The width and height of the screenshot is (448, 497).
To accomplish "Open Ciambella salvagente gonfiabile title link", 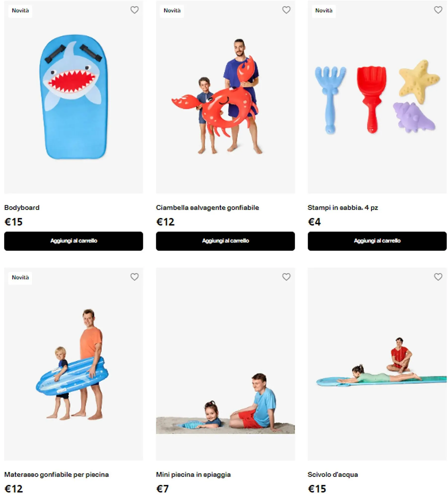I will coord(207,208).
